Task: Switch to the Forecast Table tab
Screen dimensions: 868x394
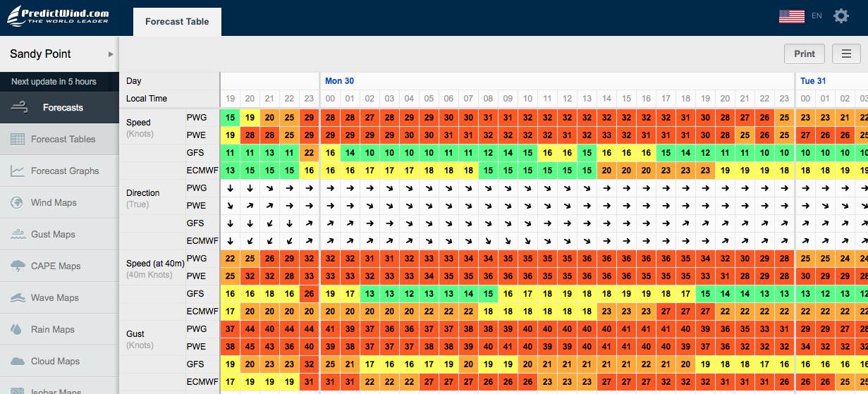Action: pyautogui.click(x=177, y=22)
